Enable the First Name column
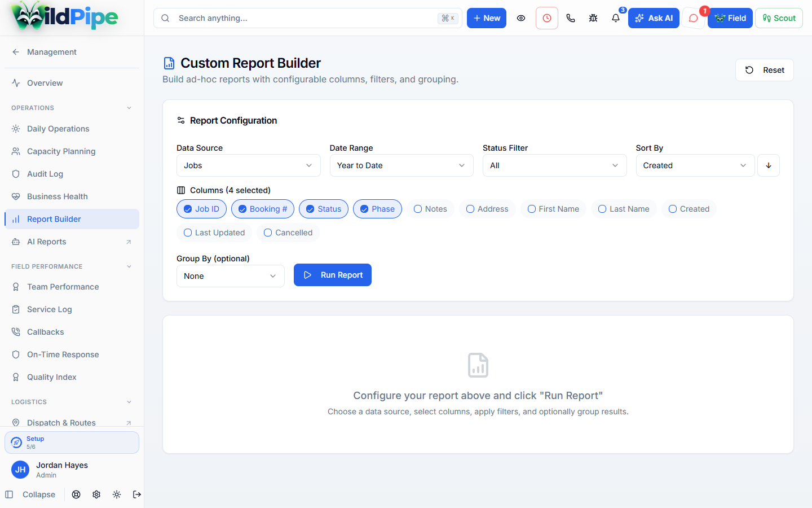The width and height of the screenshot is (812, 508). tap(553, 209)
